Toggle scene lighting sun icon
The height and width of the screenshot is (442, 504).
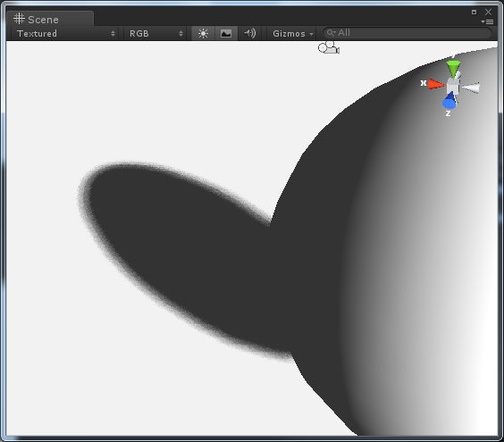pyautogui.click(x=203, y=33)
